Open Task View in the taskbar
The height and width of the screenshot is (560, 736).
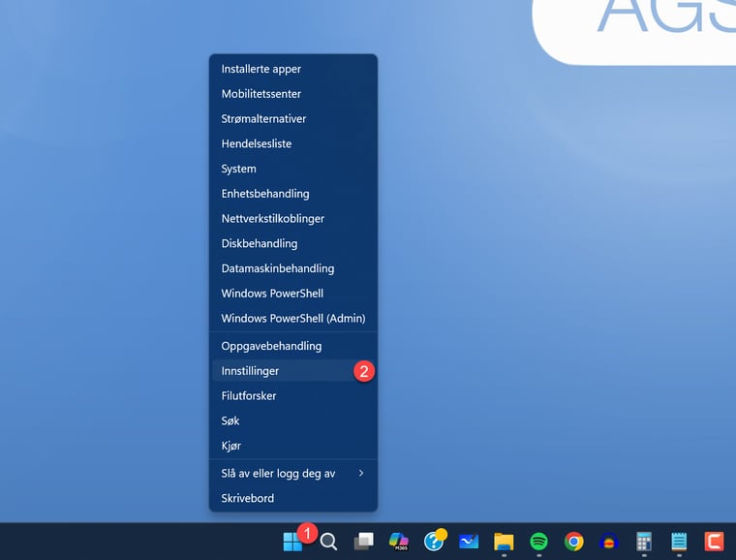click(x=364, y=542)
